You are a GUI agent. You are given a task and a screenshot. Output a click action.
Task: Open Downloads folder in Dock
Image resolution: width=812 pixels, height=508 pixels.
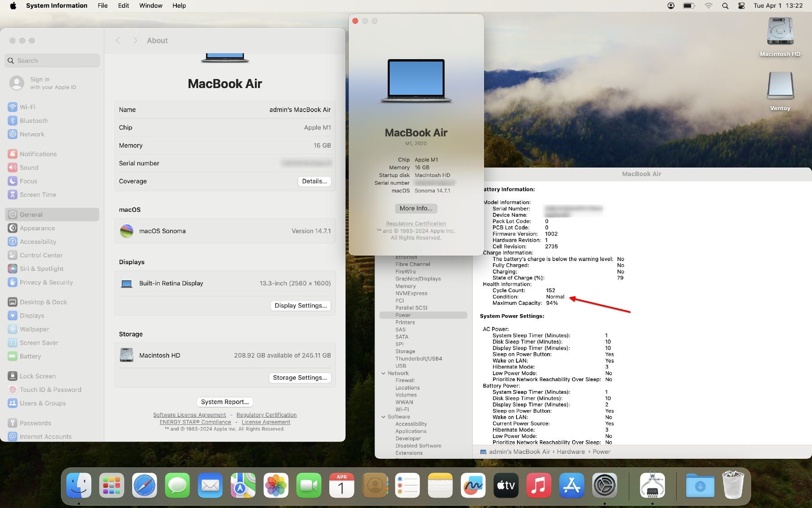pos(700,485)
